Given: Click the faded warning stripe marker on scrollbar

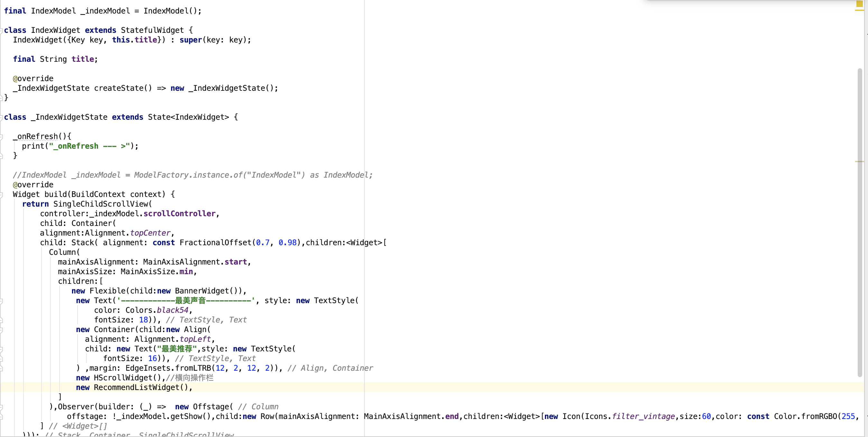Looking at the screenshot, I should click(x=860, y=162).
